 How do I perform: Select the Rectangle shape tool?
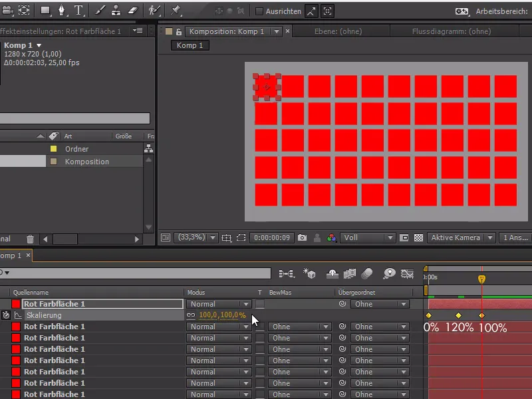45,11
